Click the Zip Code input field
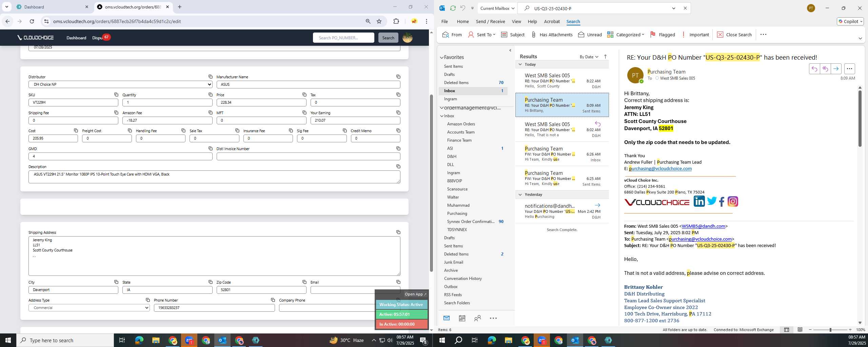 (x=261, y=290)
